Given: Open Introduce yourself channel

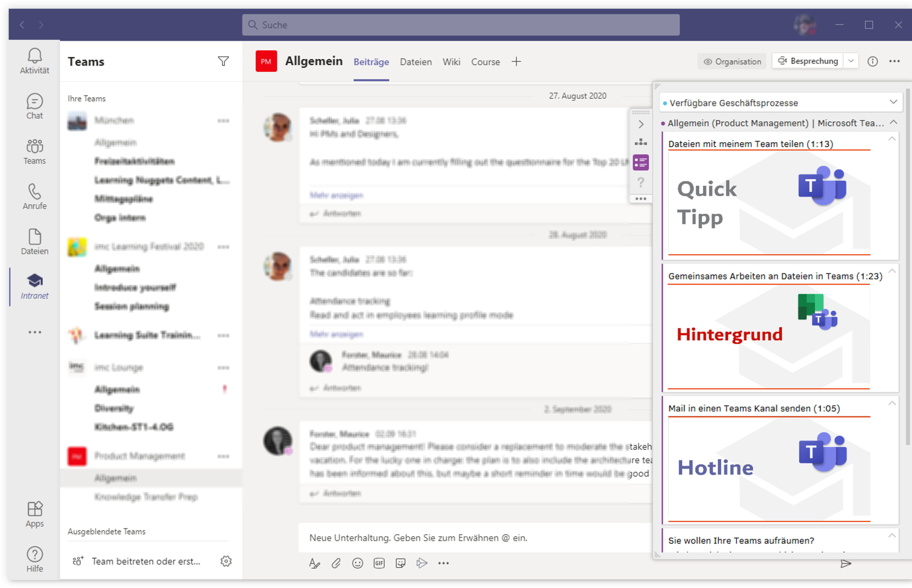Looking at the screenshot, I should coord(135,287).
